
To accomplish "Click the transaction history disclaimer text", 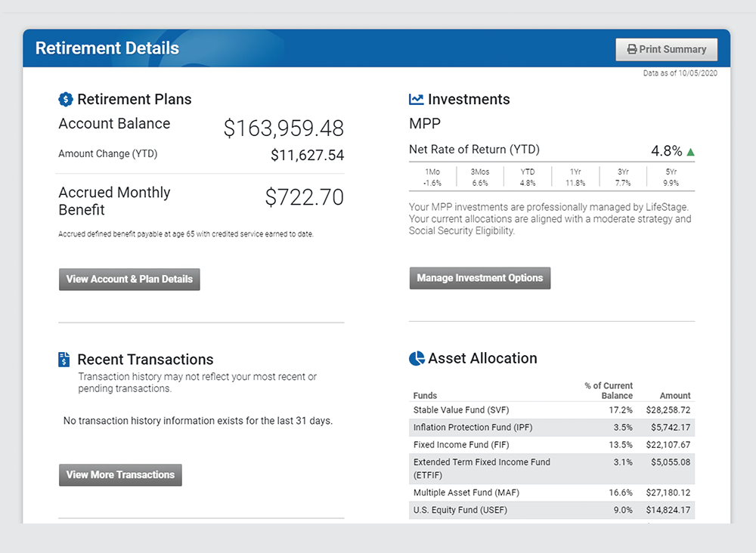I will coord(197,382).
